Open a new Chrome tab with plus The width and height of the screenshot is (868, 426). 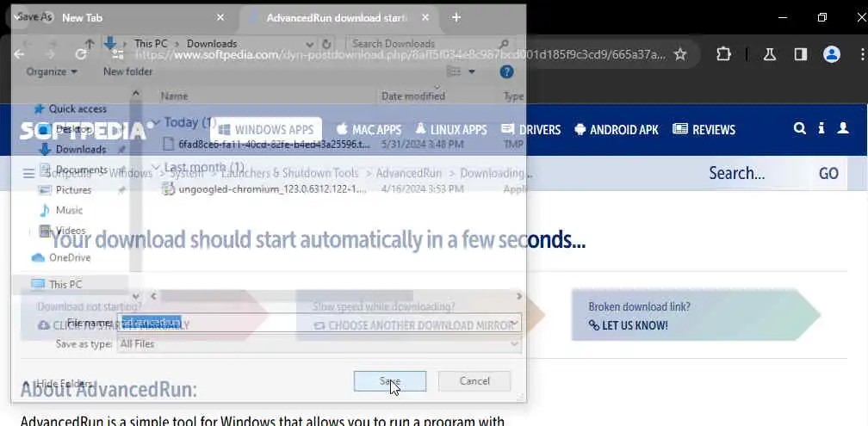tap(456, 17)
